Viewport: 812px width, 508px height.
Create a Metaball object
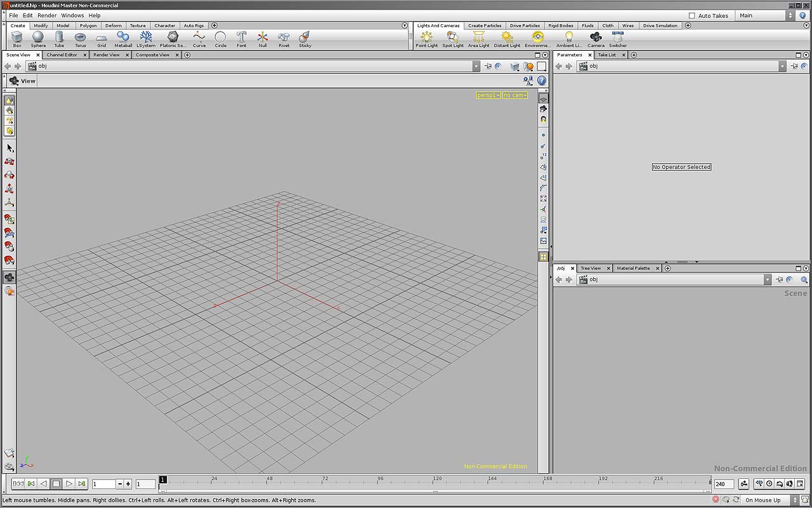click(123, 39)
